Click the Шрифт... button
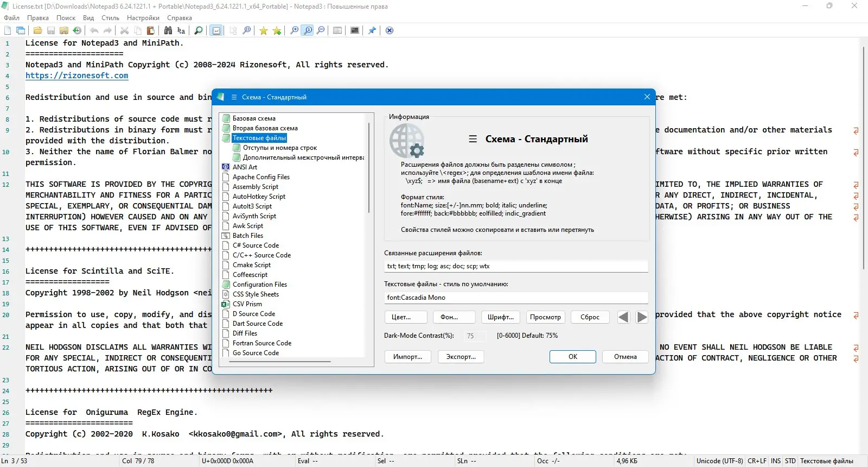Screen dimensions: 868x467 tap(500, 317)
